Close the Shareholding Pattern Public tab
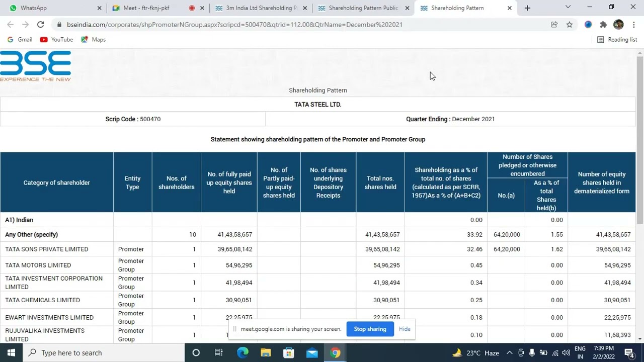The width and height of the screenshot is (644, 362). click(407, 8)
